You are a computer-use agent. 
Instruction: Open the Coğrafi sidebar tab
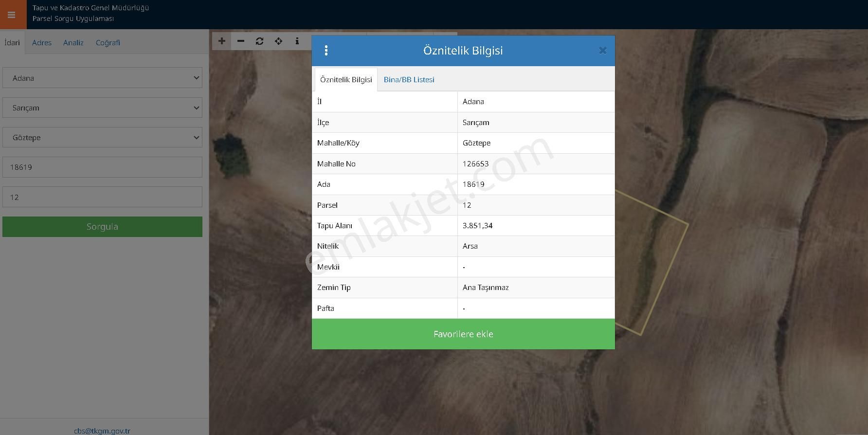click(108, 43)
